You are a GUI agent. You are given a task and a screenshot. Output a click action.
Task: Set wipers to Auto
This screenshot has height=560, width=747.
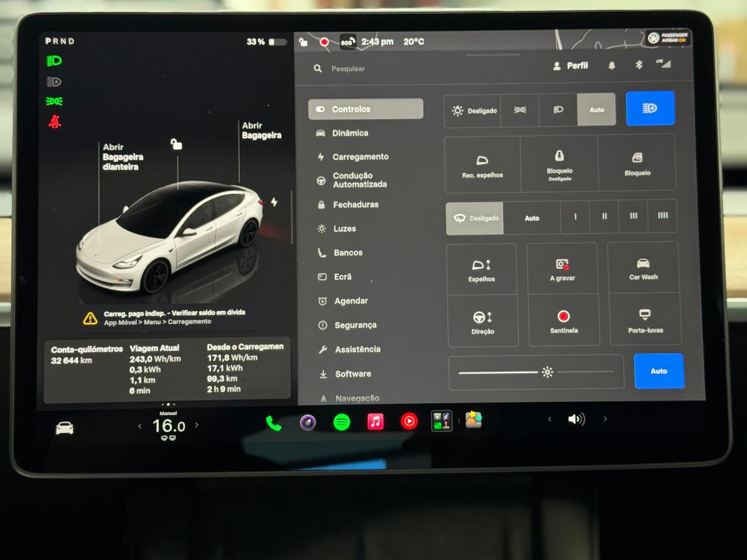[532, 218]
